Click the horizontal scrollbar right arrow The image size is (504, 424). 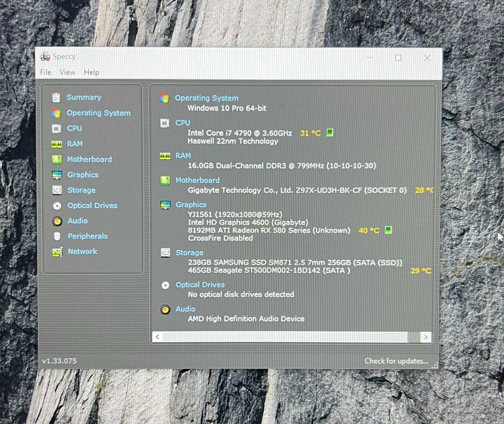[425, 337]
